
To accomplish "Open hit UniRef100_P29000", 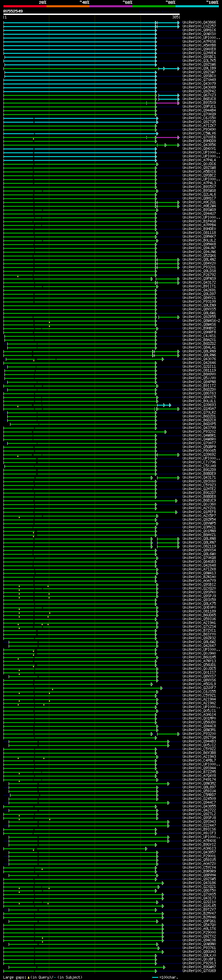I will click(199, 933).
